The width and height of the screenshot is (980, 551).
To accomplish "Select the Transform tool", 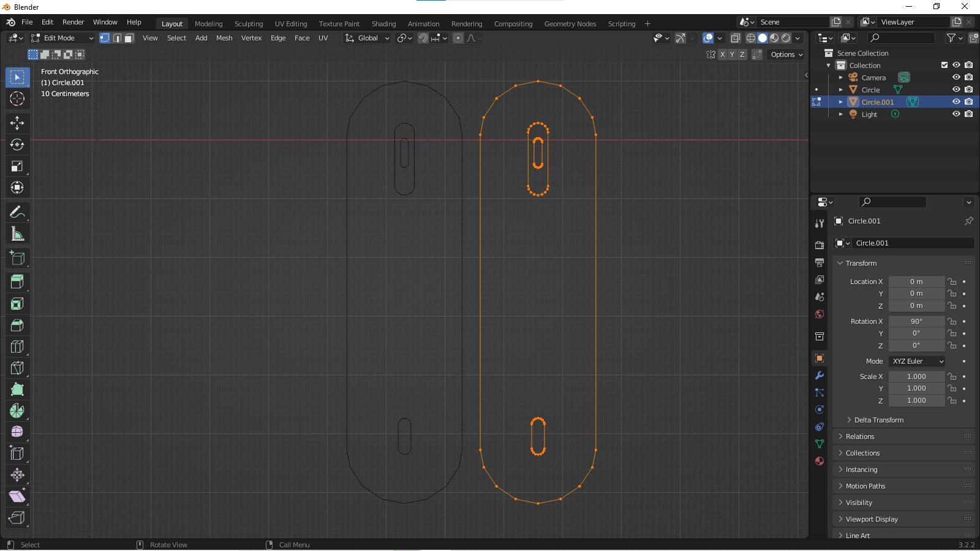I will click(17, 187).
